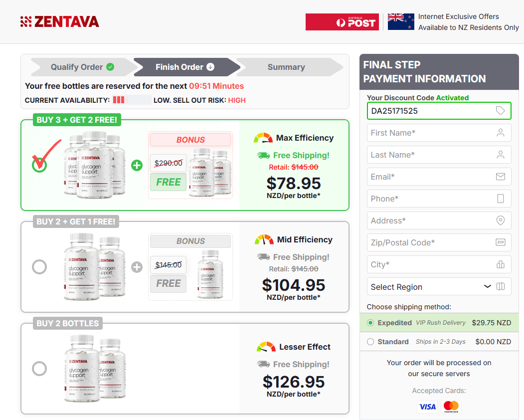Click the Last Name input field
This screenshot has height=420, width=524.
439,155
